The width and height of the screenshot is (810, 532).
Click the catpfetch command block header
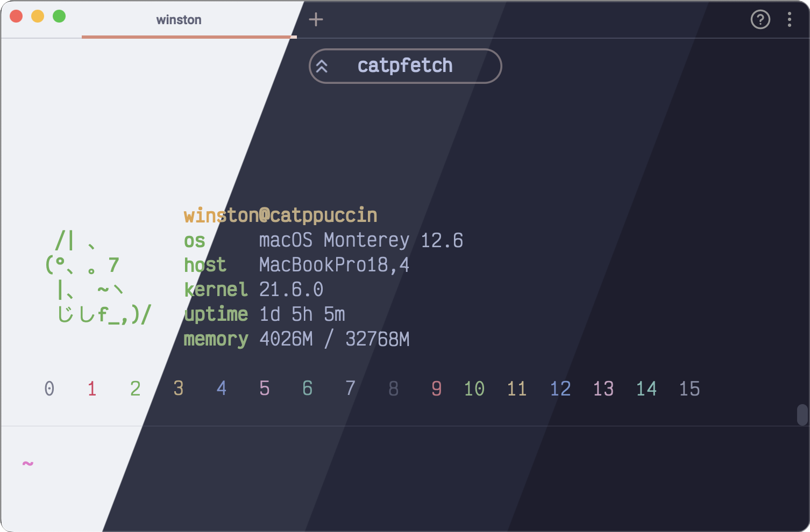405,66
